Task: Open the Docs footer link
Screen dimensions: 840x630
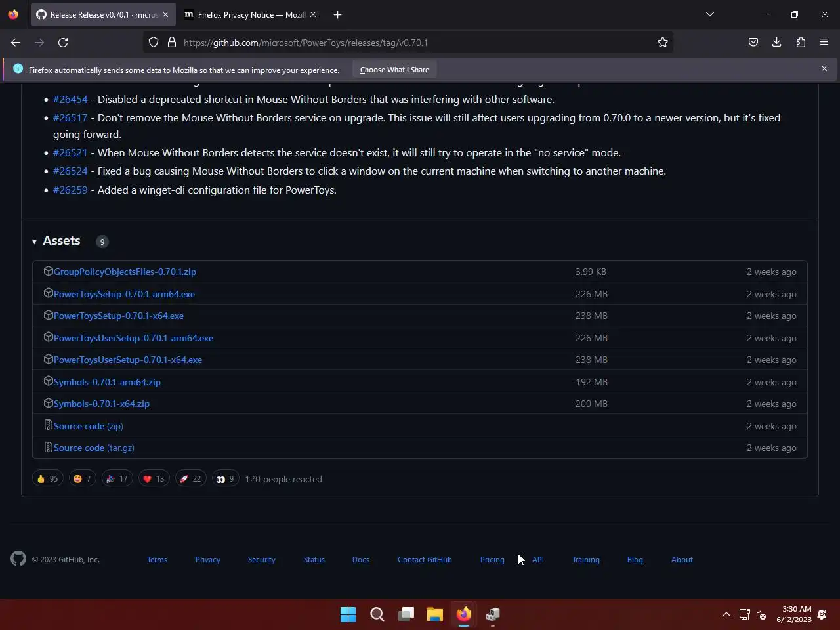Action: (361, 560)
